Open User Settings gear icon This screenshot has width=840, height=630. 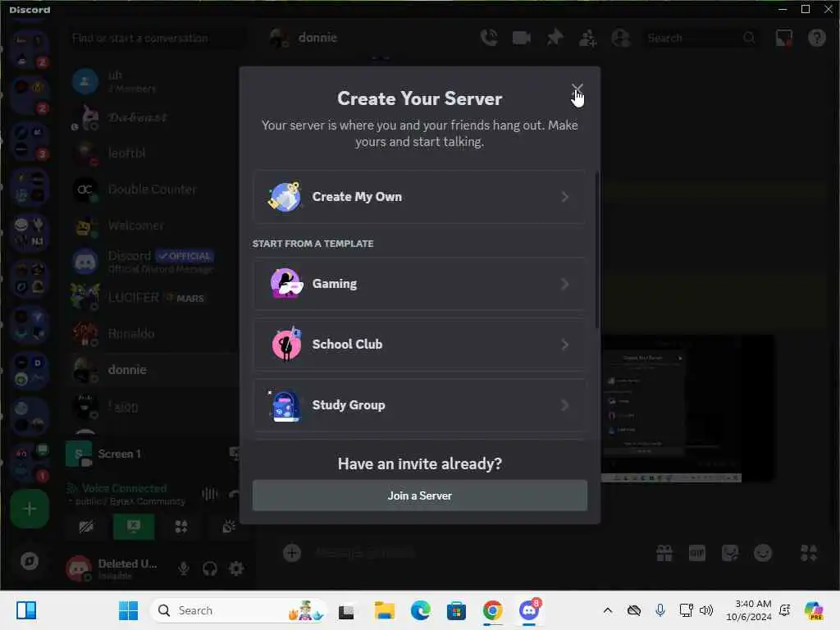point(236,568)
